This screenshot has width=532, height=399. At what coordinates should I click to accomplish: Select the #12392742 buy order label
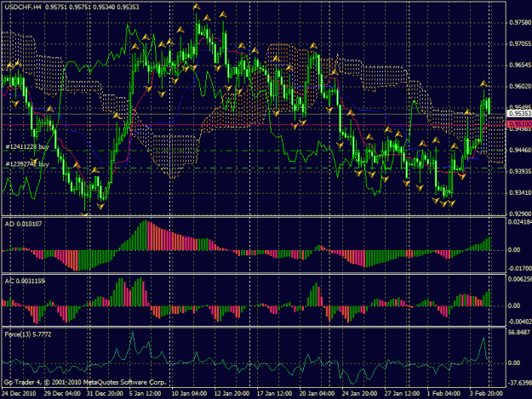[x=27, y=164]
